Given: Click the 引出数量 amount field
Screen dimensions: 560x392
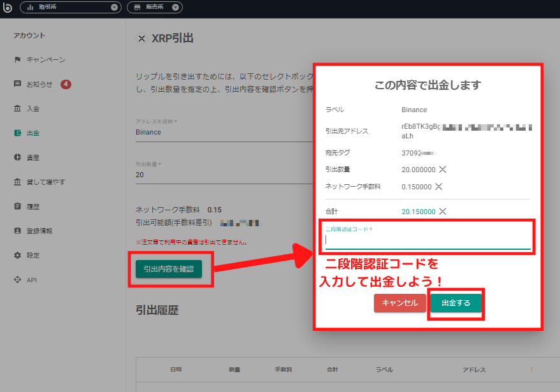Looking at the screenshot, I should click(x=217, y=175).
